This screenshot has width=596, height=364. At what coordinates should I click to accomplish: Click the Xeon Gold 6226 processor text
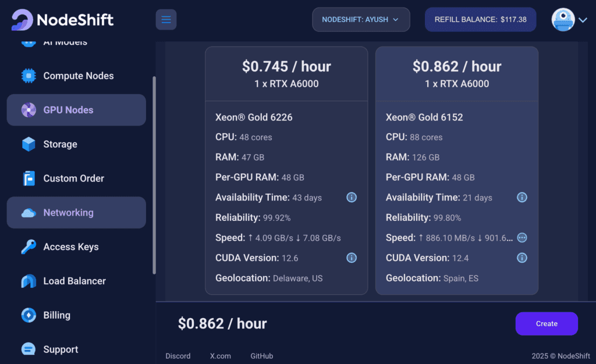click(x=254, y=117)
